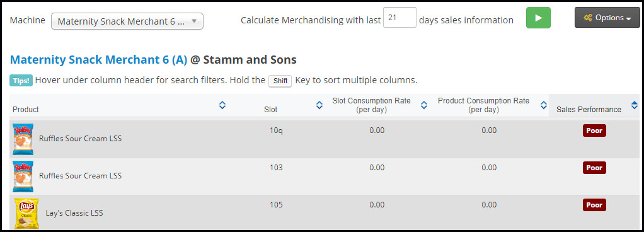Click the Lay's Classic LSS product image
The height and width of the screenshot is (232, 644).
[x=26, y=213]
